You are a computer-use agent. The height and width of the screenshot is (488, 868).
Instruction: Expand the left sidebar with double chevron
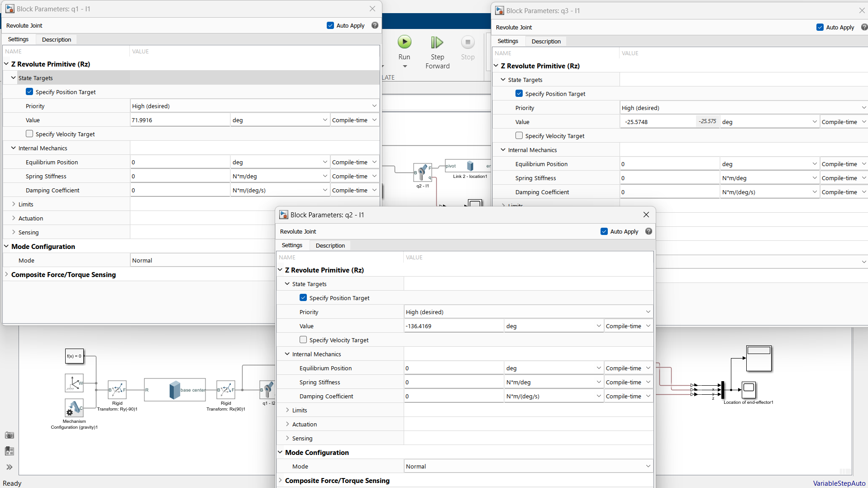click(10, 467)
